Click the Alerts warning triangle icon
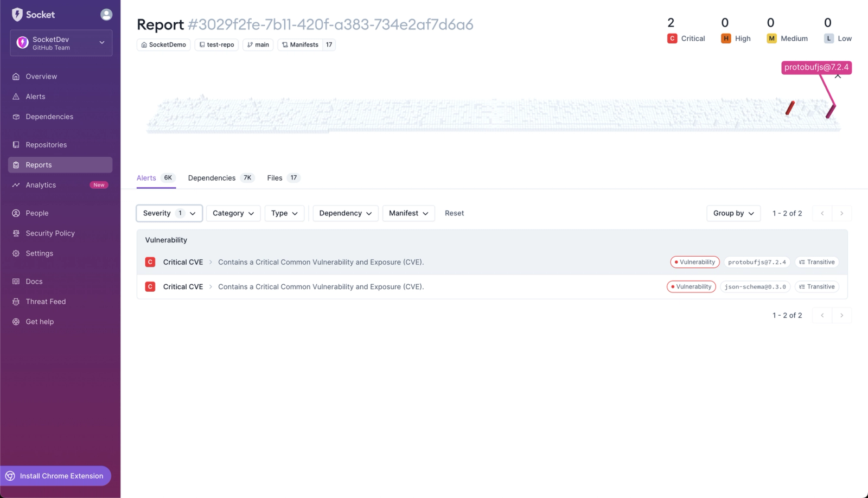Image resolution: width=868 pixels, height=498 pixels. 16,97
